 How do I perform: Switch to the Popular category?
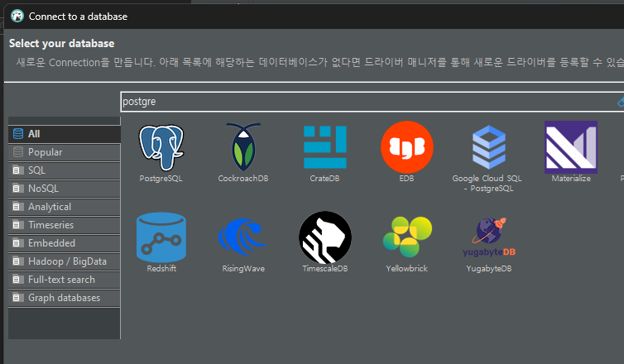64,152
